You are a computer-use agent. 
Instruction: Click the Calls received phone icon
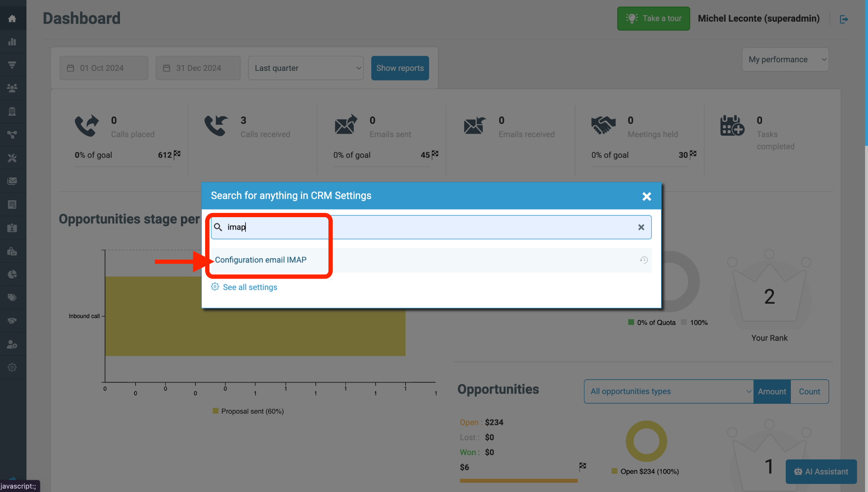(x=216, y=126)
